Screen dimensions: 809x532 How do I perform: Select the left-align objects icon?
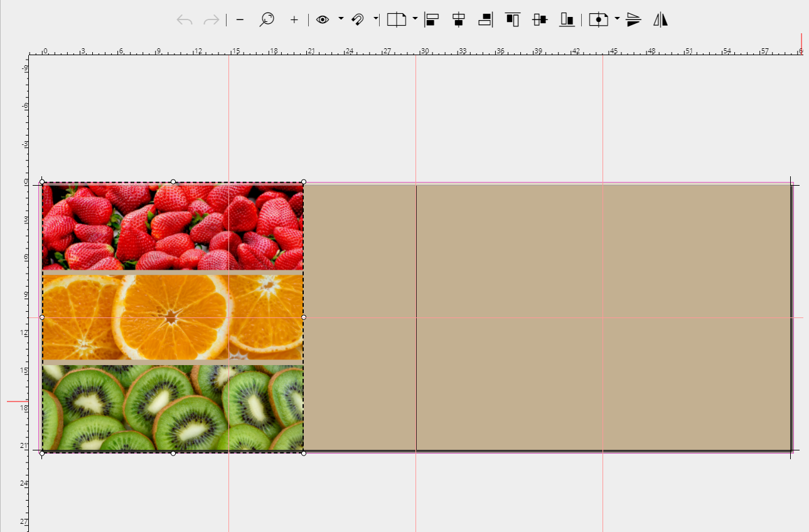click(x=432, y=19)
